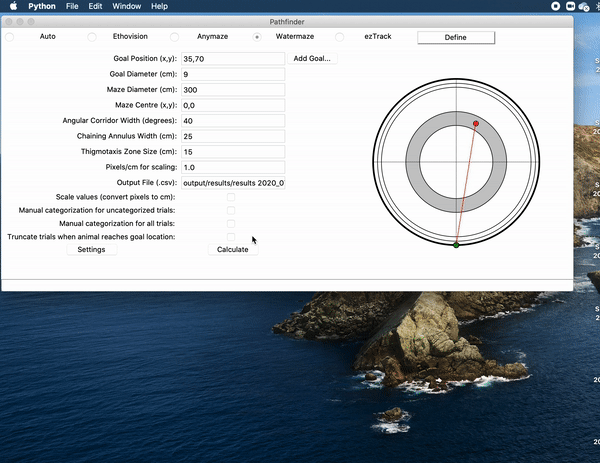Focus the Maze Centre (x,y) field
Screen dimensions: 600x463
pyautogui.click(x=233, y=105)
